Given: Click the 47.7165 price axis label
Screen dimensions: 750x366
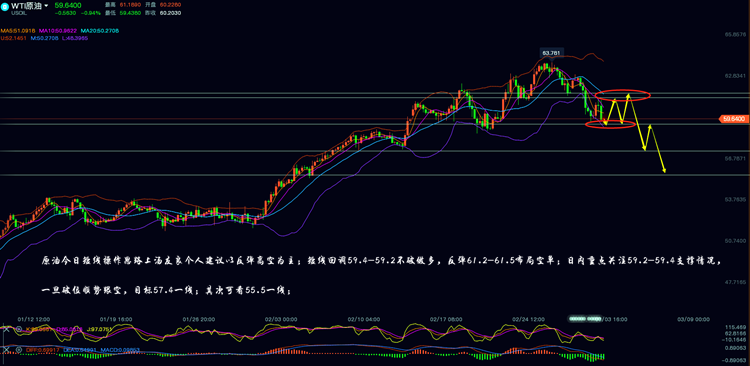Looking at the screenshot, I should [x=736, y=282].
